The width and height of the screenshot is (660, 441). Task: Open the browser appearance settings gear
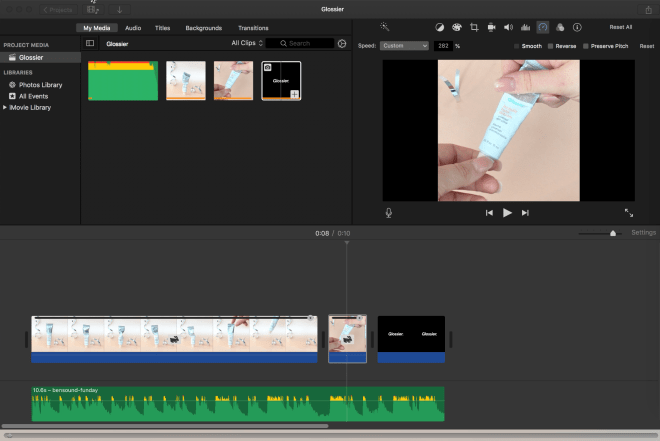click(342, 43)
